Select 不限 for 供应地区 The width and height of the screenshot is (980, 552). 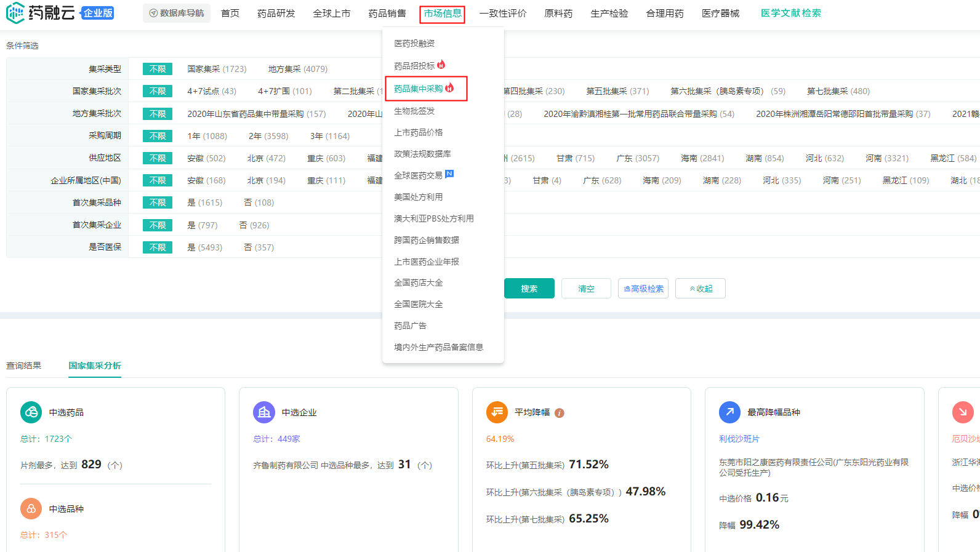click(158, 158)
